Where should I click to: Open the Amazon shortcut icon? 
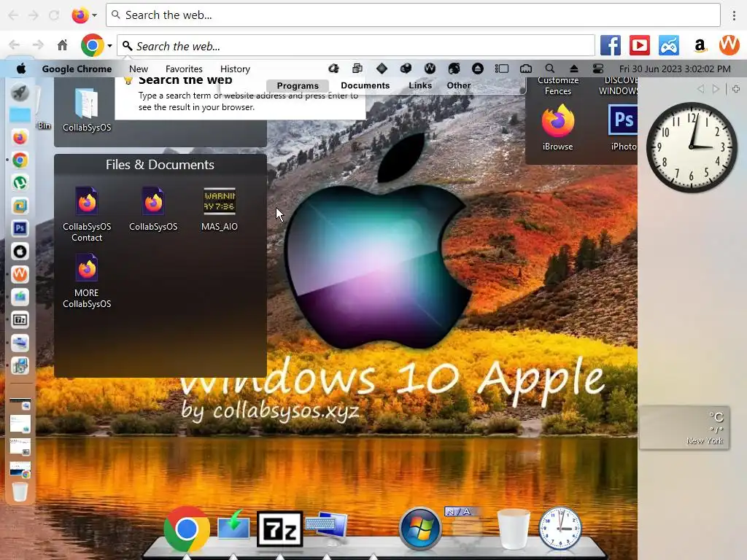[700, 46]
